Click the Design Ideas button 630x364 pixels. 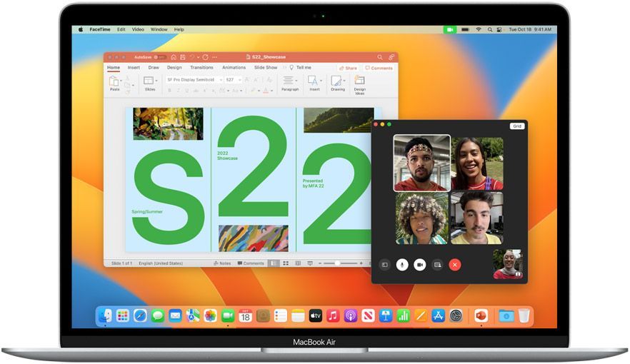pyautogui.click(x=359, y=85)
